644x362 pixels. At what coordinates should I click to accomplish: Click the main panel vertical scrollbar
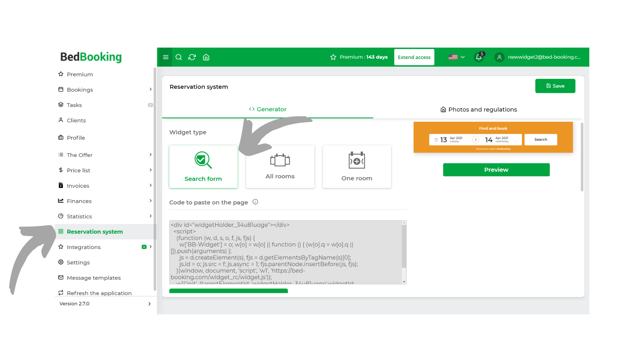[x=582, y=157]
